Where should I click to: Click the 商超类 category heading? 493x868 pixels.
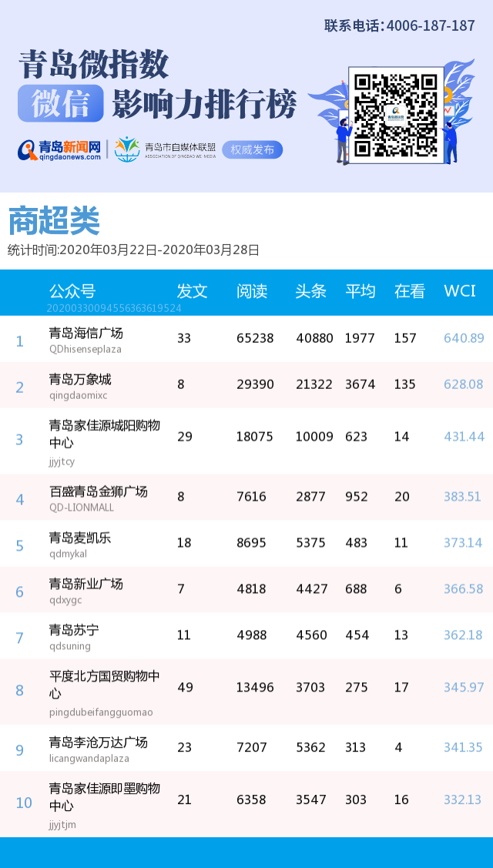click(x=54, y=222)
